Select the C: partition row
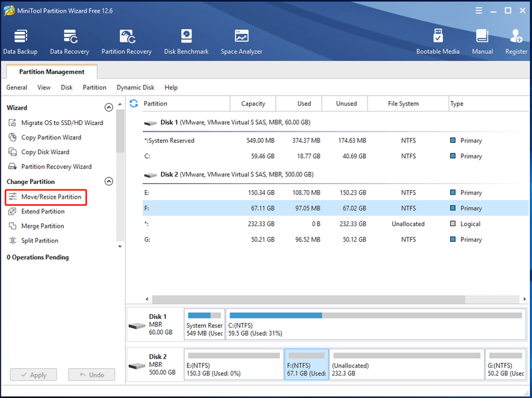532x398 pixels. [x=336, y=156]
